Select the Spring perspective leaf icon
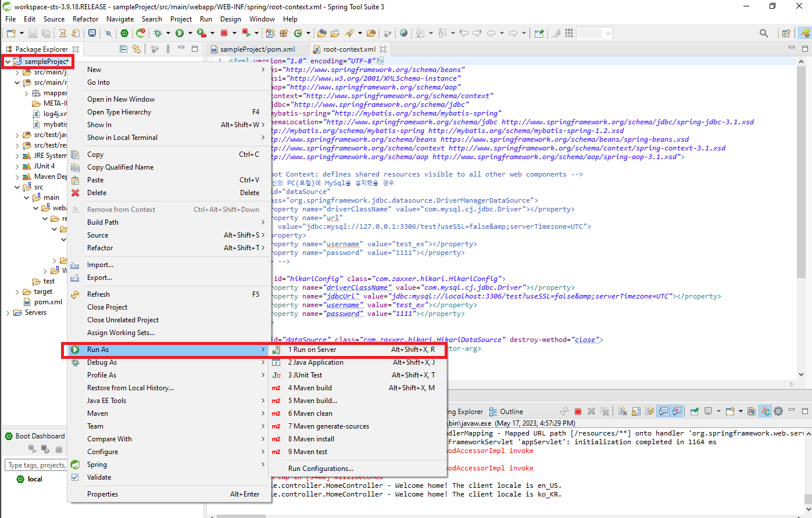The height and width of the screenshot is (518, 812). [805, 33]
